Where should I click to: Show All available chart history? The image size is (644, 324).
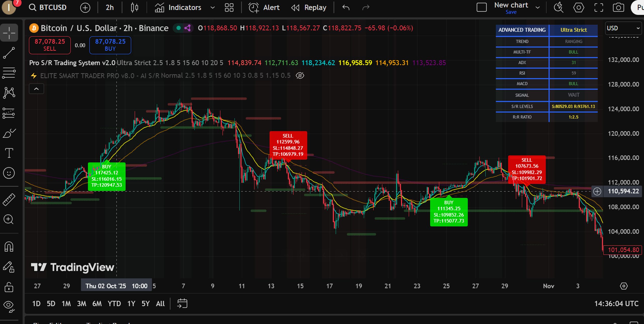pos(160,304)
